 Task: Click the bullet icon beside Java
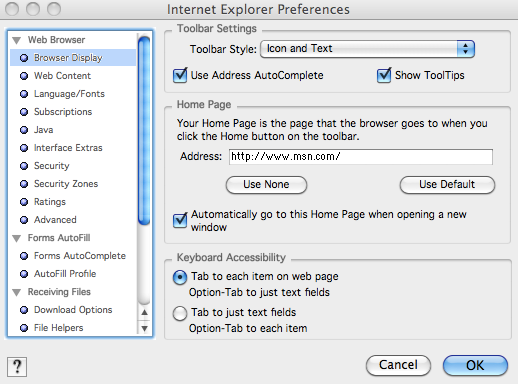click(24, 130)
